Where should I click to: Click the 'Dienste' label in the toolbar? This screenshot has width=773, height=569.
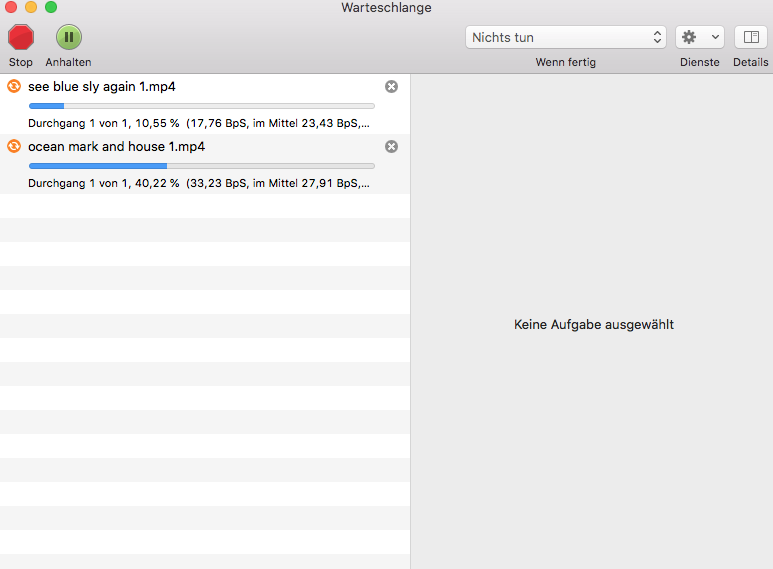point(699,62)
